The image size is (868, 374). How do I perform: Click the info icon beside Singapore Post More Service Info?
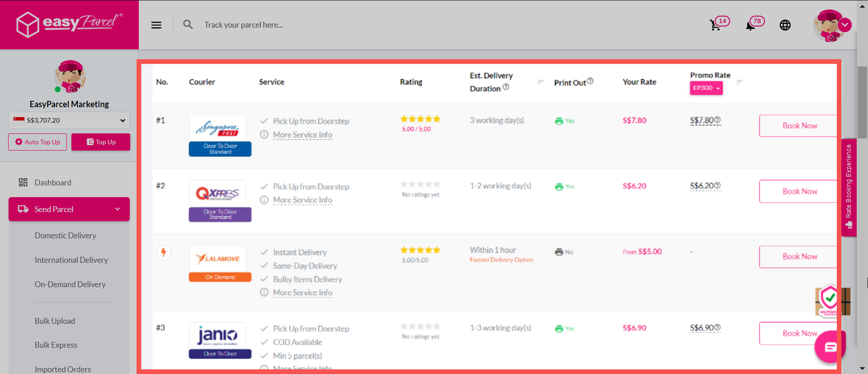coord(264,134)
